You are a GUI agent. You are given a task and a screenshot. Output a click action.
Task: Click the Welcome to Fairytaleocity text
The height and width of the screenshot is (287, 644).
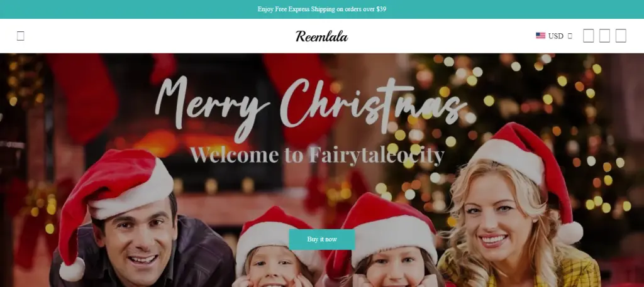click(x=317, y=155)
